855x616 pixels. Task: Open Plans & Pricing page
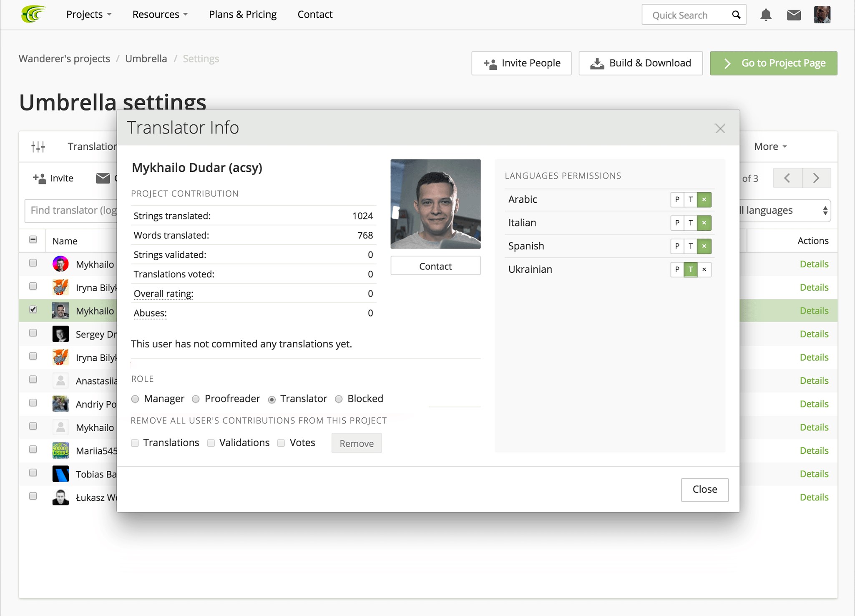pos(242,14)
